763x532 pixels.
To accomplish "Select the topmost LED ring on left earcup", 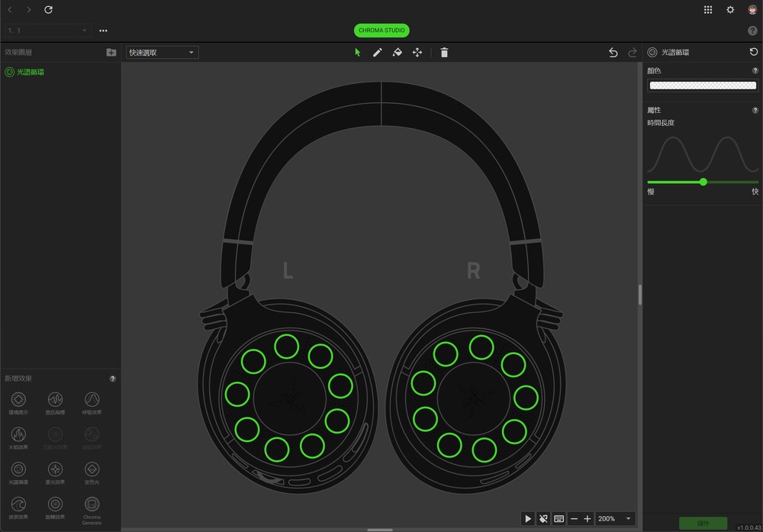I will (286, 347).
